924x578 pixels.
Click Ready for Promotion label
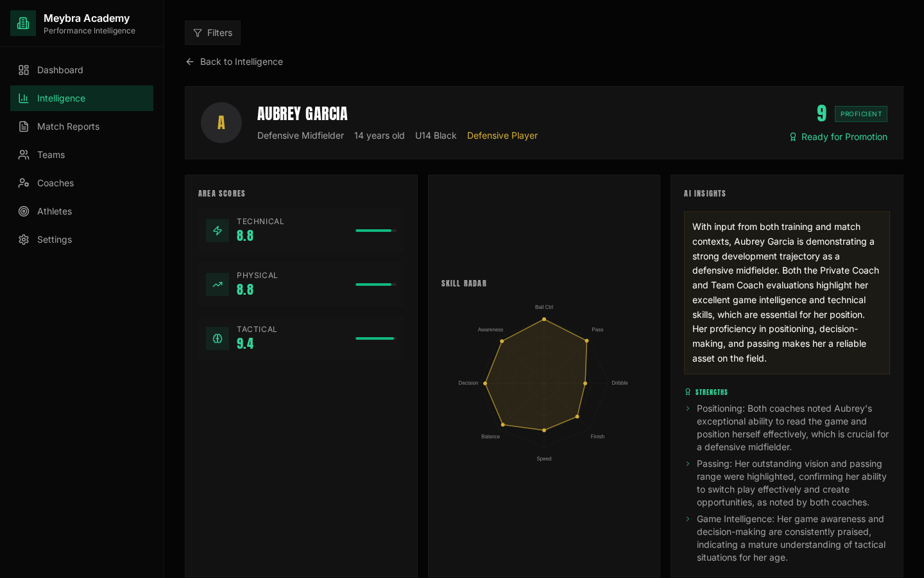point(844,137)
